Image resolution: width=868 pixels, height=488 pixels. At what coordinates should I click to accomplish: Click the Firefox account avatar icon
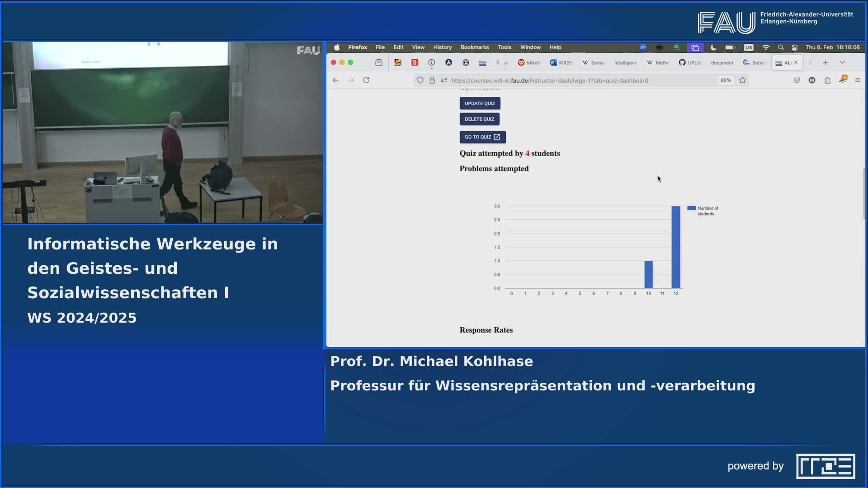point(812,80)
